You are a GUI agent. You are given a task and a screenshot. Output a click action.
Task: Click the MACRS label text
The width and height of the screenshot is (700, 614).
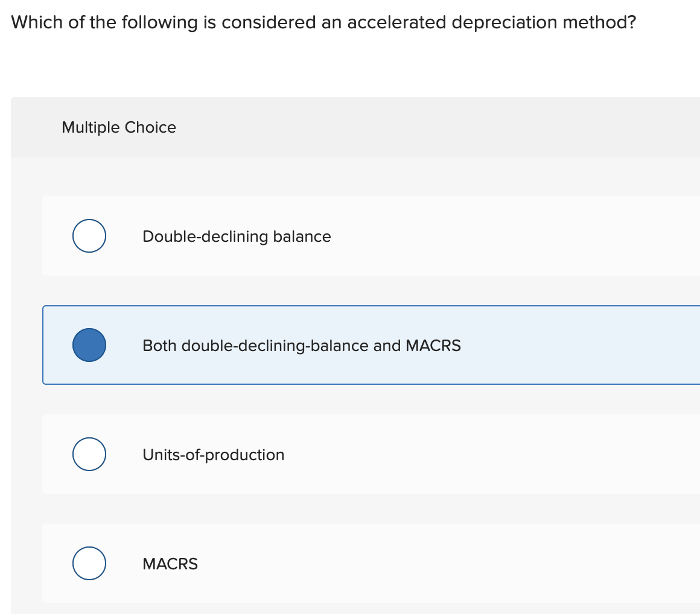click(170, 563)
